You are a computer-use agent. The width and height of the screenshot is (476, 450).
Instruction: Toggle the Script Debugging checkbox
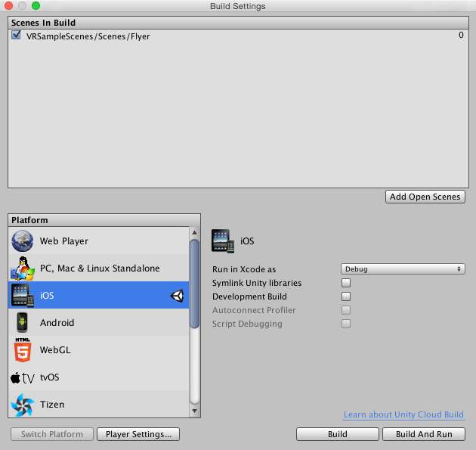pyautogui.click(x=346, y=324)
